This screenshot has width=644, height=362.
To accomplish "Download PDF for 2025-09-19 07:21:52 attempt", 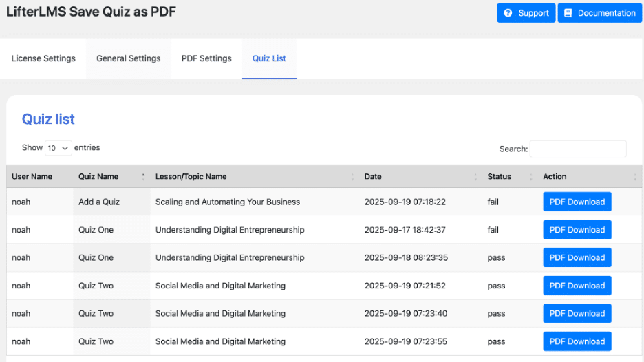I will click(x=577, y=286).
